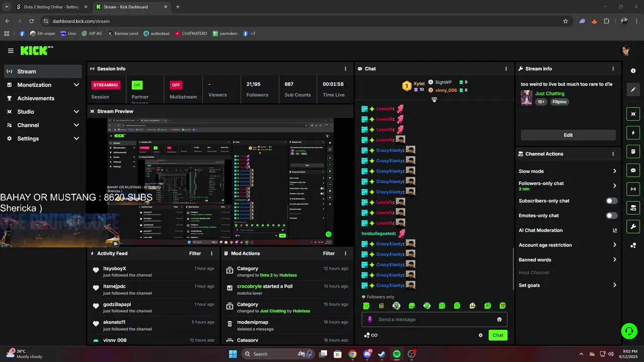Image resolution: width=644 pixels, height=362 pixels.
Task: Open Followers-only chat options chevron
Action: pos(614,186)
